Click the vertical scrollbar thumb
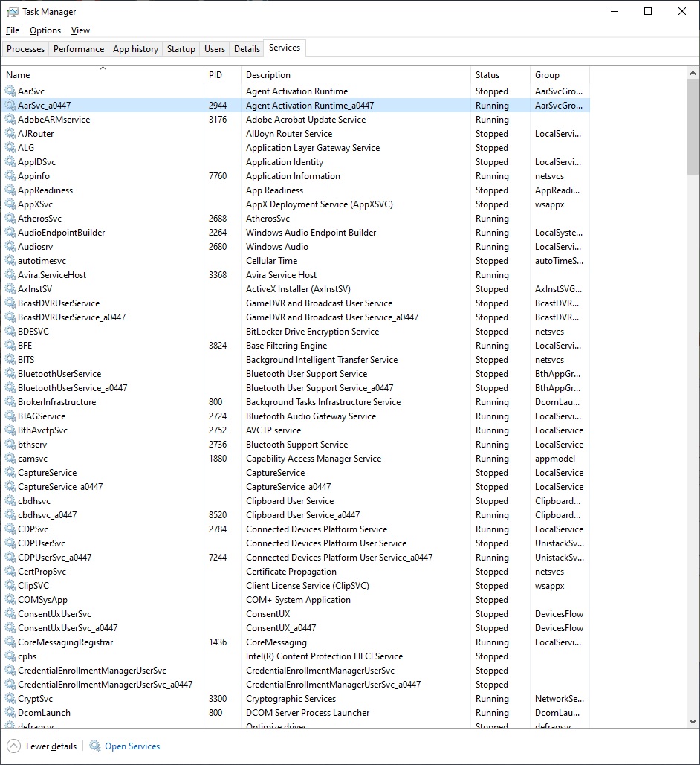This screenshot has height=765, width=700. (x=693, y=126)
